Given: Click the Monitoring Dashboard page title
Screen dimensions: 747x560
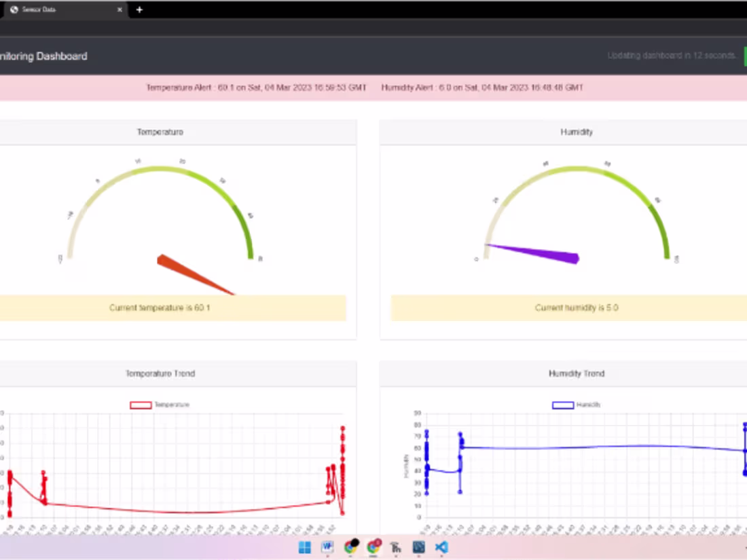Looking at the screenshot, I should [x=43, y=56].
